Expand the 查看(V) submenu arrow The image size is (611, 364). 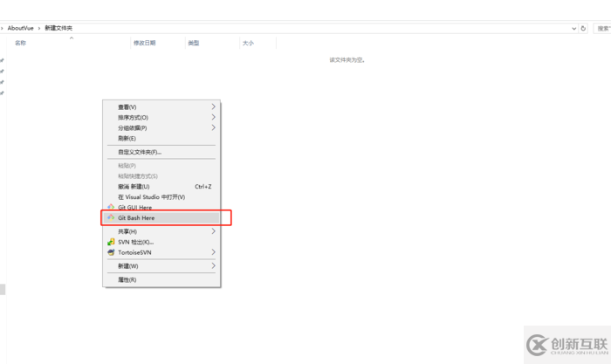point(214,106)
